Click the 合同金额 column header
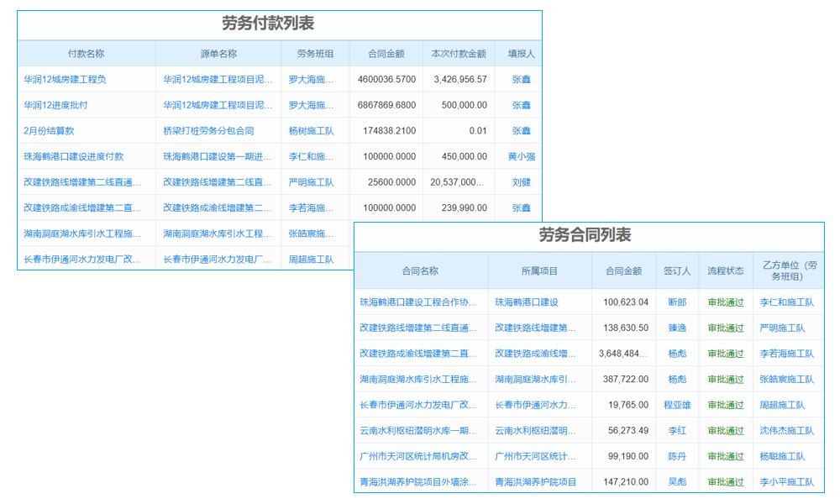The image size is (840, 504). 625,270
